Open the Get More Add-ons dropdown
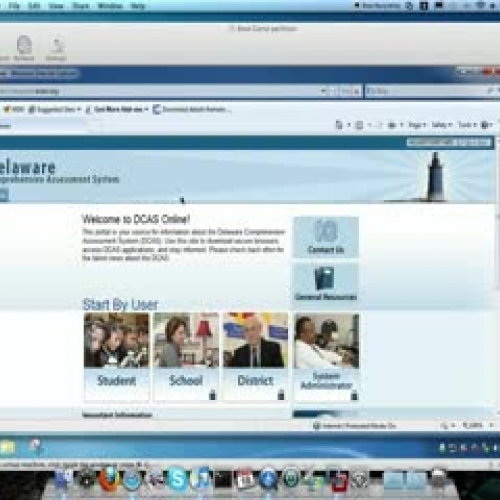500x500 pixels. pyautogui.click(x=117, y=109)
